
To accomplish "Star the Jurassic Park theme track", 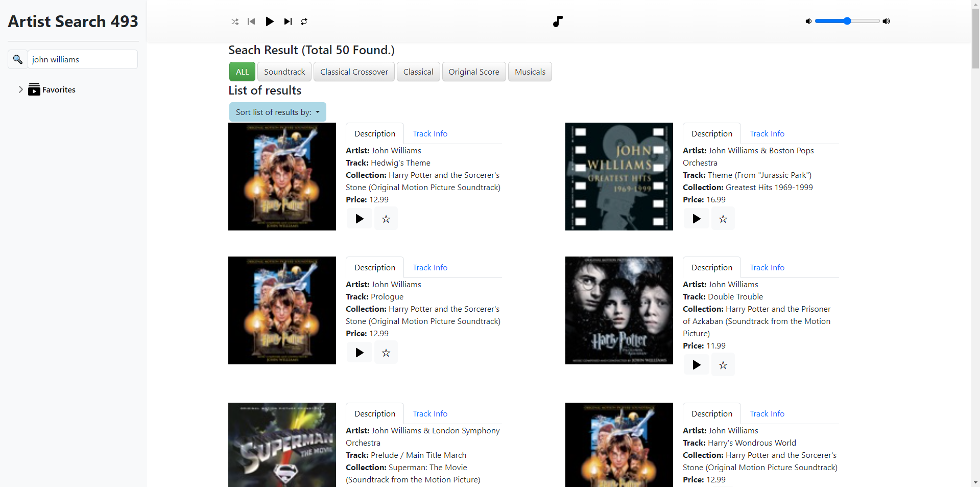I will (723, 219).
